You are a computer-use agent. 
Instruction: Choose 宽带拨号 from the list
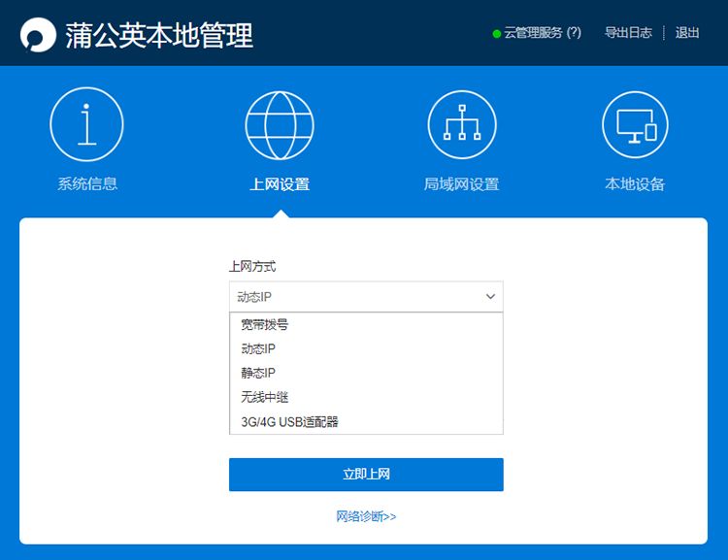point(366,324)
